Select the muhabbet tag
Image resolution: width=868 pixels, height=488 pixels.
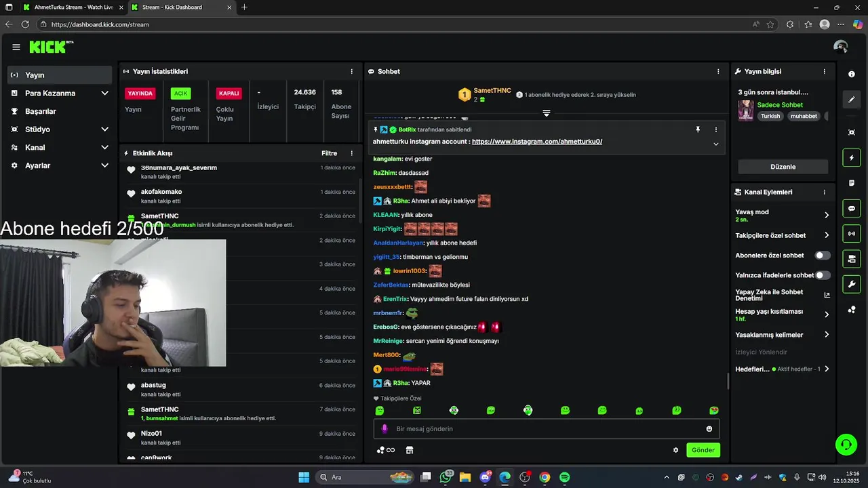(x=804, y=116)
